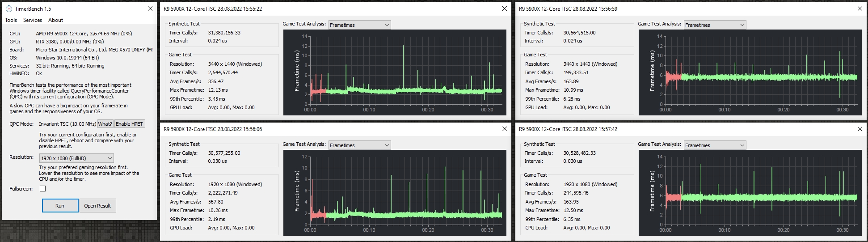Click the What? button next to QPC Mode
This screenshot has height=242, width=868.
coord(105,124)
